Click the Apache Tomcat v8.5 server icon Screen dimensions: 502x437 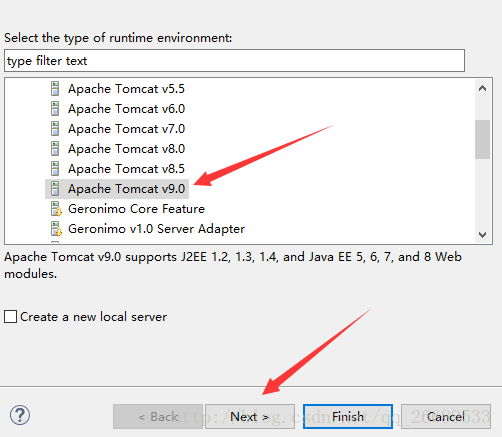pos(55,169)
